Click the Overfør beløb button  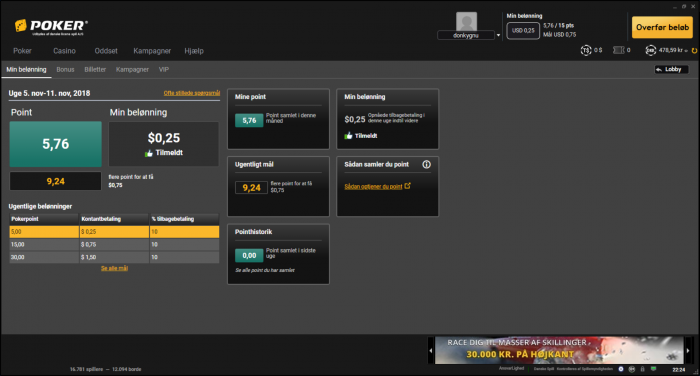[x=662, y=27]
